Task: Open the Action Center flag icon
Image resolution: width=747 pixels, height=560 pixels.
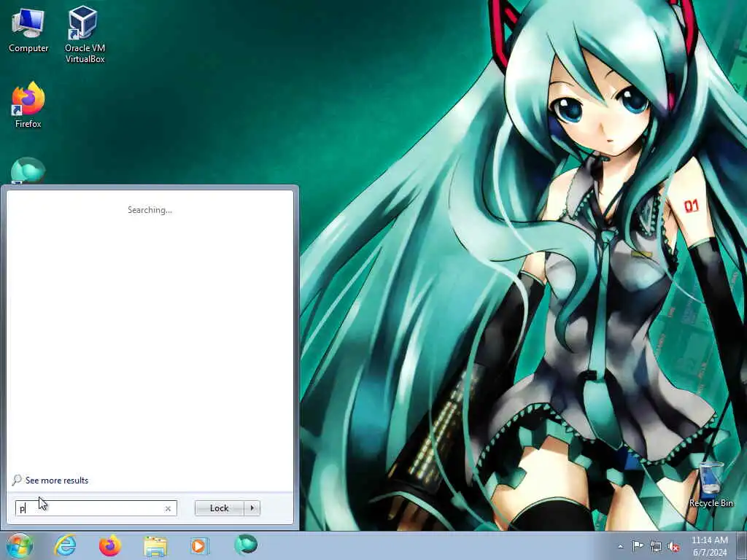Action: point(638,546)
